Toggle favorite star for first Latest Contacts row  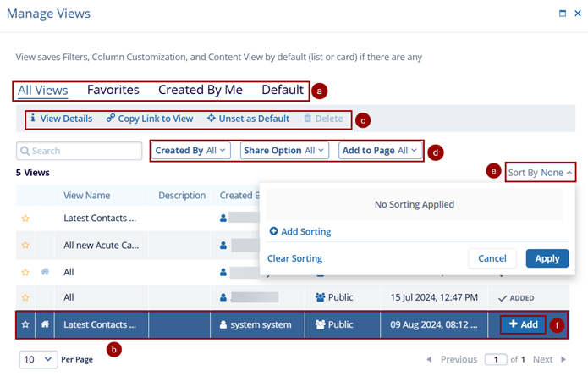tap(25, 218)
